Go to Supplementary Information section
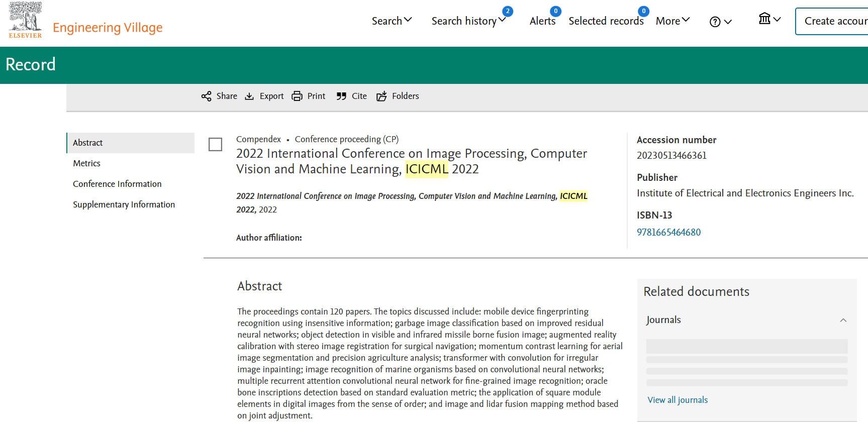The image size is (868, 422). tap(124, 204)
